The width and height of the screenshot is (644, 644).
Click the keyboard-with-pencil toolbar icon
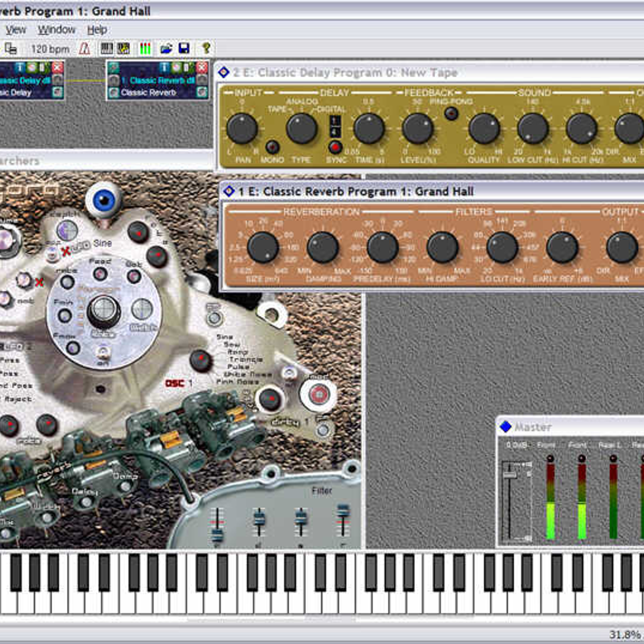coord(125,48)
